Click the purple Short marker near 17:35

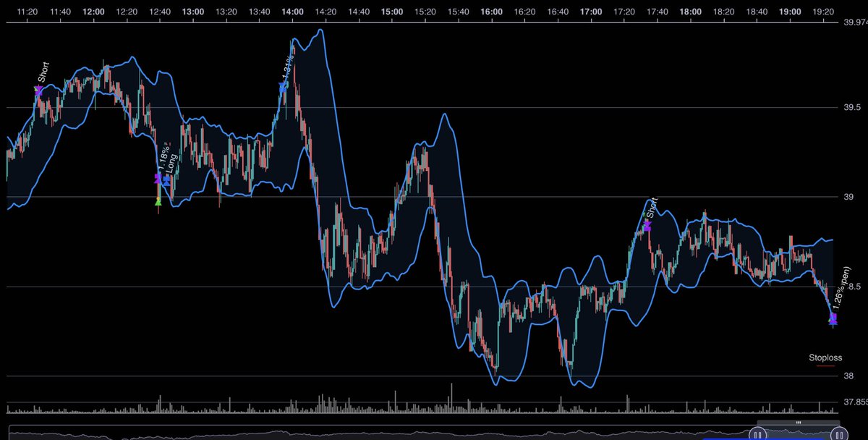point(647,226)
